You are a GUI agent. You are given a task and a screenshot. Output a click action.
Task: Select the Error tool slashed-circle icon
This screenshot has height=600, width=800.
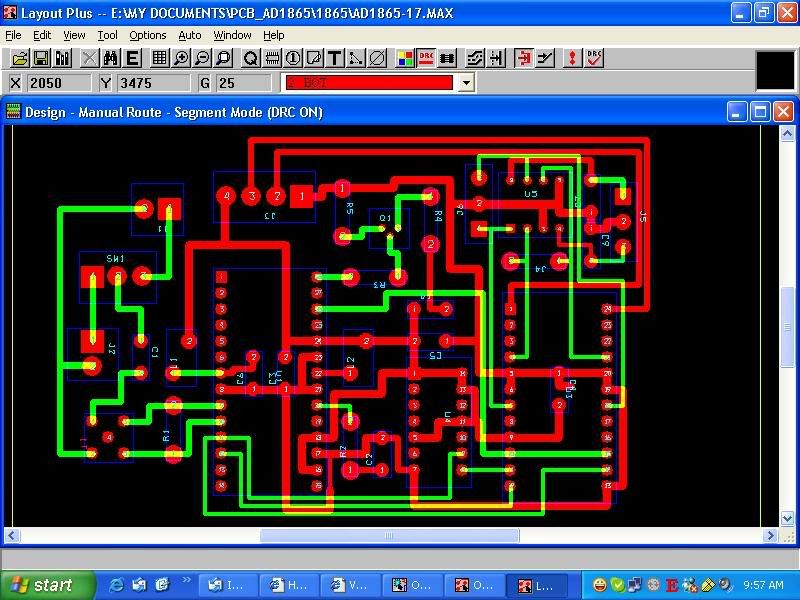377,58
